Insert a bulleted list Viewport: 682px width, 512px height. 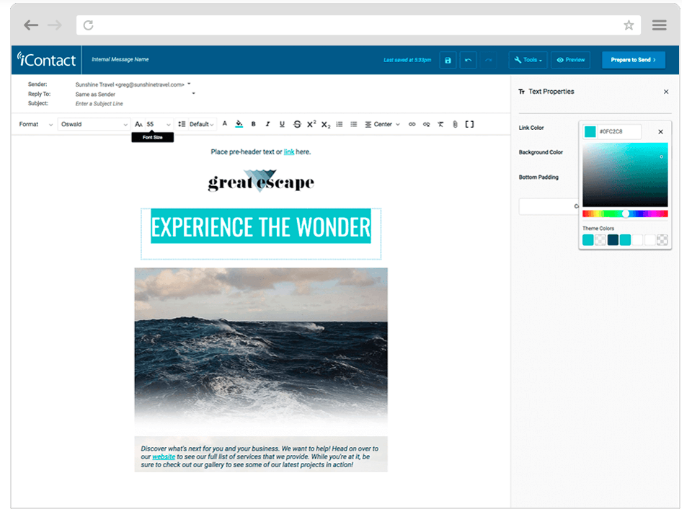click(354, 124)
